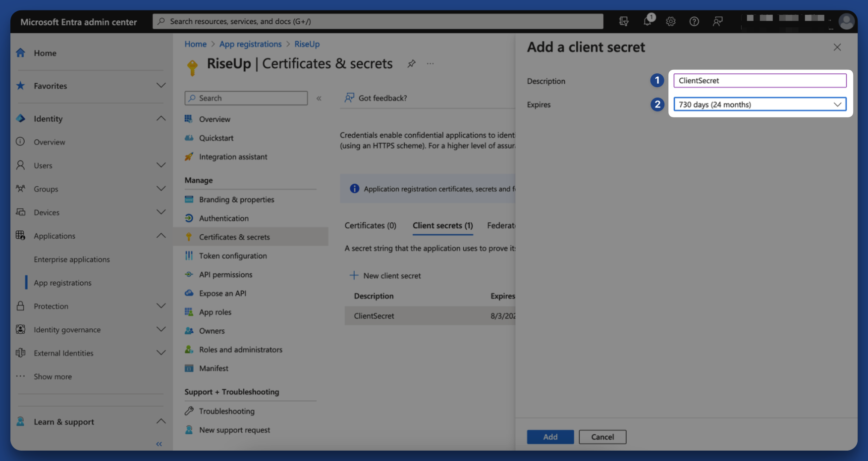868x461 pixels.
Task: Select the Client secrets tab
Action: point(442,225)
